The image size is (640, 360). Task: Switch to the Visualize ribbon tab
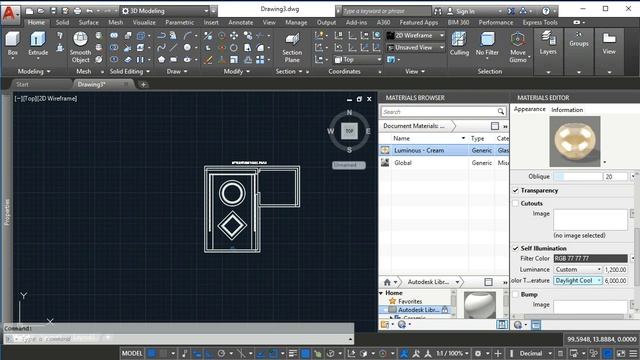144,22
